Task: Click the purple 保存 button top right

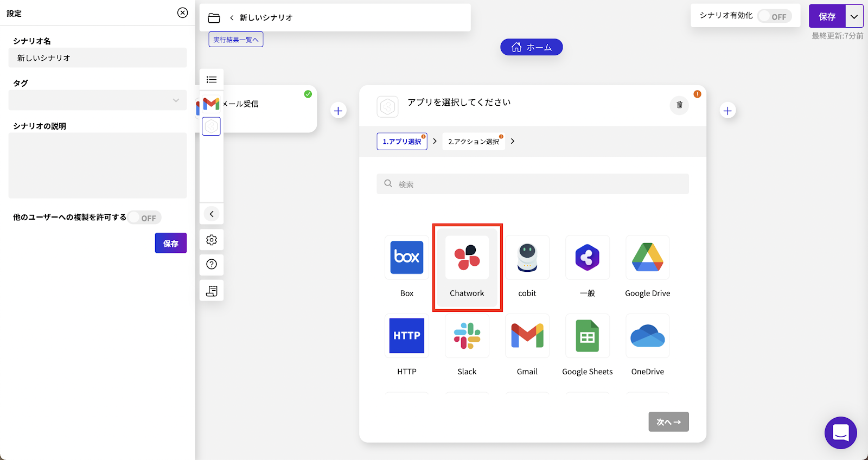Action: [x=827, y=16]
